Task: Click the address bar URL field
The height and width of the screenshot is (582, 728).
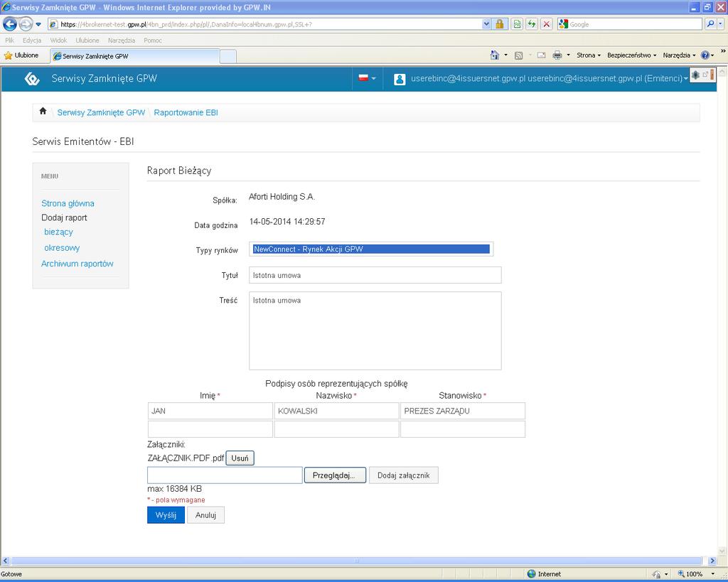Action: click(265, 24)
